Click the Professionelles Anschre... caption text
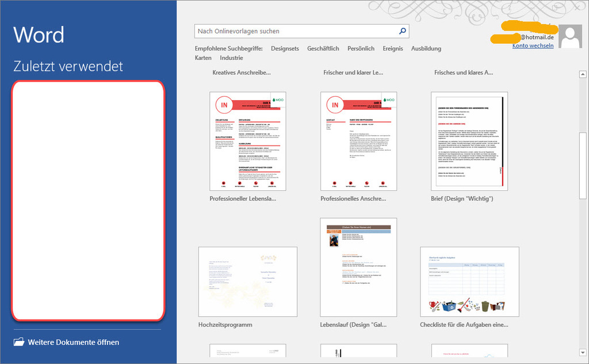The width and height of the screenshot is (589, 364). tap(353, 198)
